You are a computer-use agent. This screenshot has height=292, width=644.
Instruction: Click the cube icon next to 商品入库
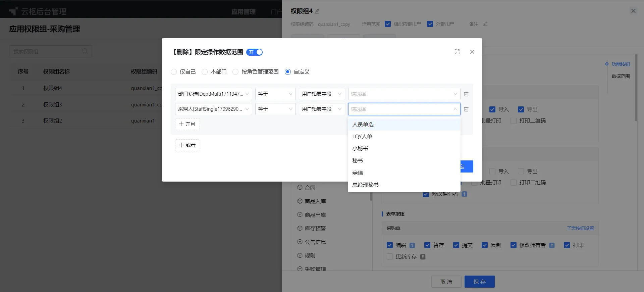click(300, 201)
